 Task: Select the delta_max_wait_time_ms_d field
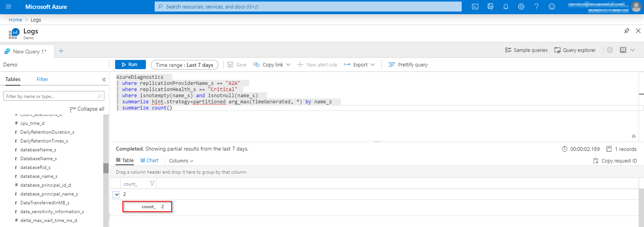pos(49,220)
